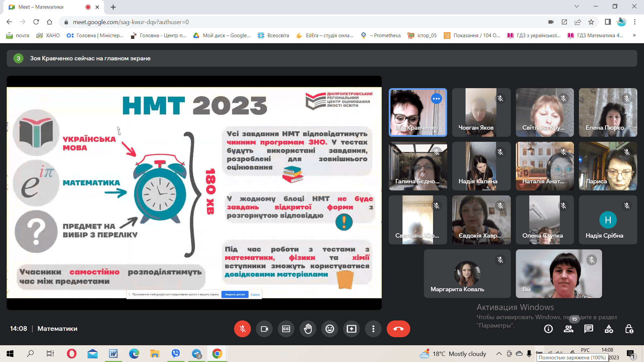
Task: Open host controls lock icon
Action: [629, 329]
